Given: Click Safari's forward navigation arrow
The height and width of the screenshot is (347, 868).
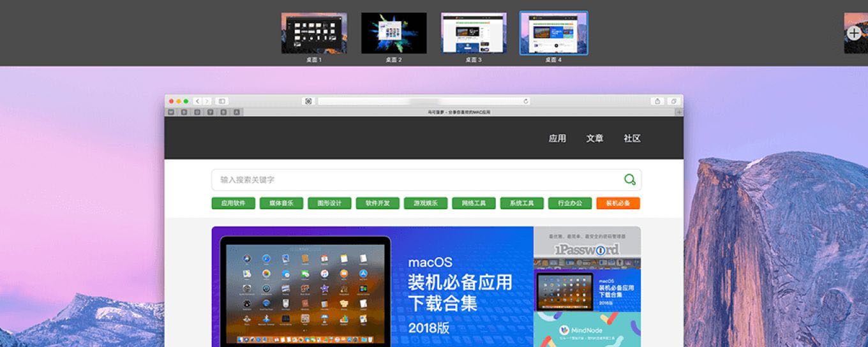Looking at the screenshot, I should tap(207, 101).
